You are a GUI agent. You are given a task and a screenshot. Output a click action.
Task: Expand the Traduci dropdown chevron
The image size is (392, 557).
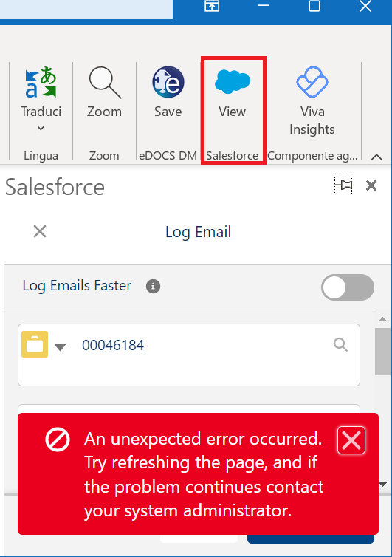pos(41,128)
